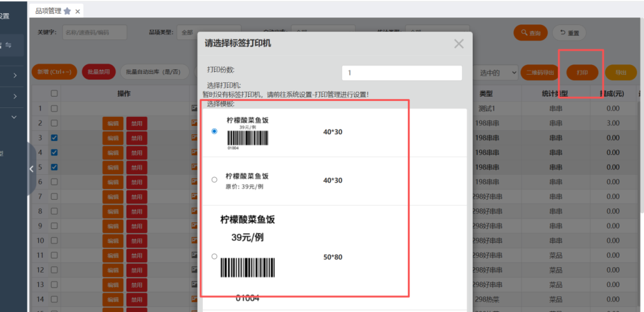Select the first 40*30 barcode template radio
The width and height of the screenshot is (644, 312).
pos(214,132)
